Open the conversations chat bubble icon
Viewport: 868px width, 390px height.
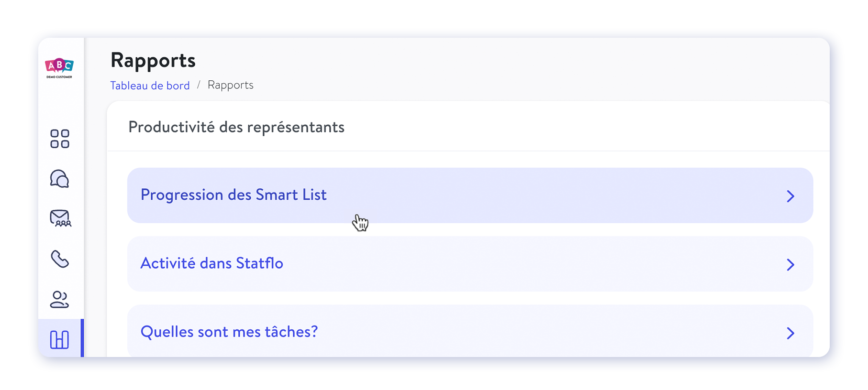pyautogui.click(x=60, y=179)
